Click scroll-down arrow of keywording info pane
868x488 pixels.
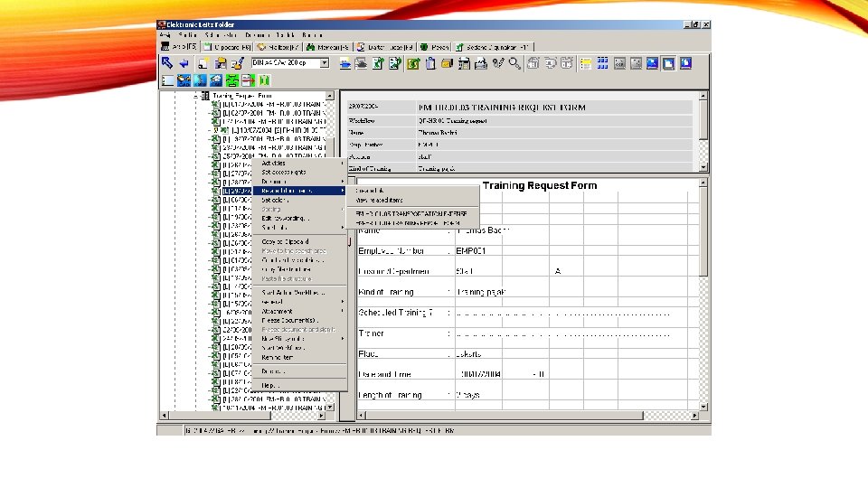703,167
